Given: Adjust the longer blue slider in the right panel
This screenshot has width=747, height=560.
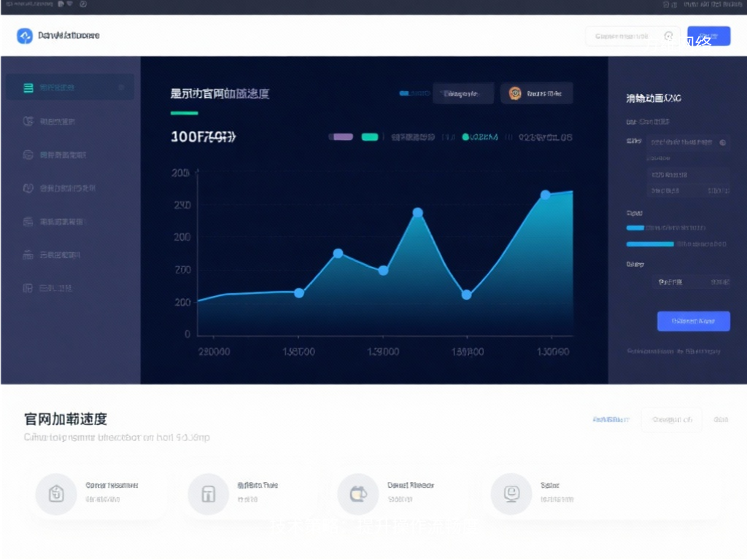Looking at the screenshot, I should coord(650,244).
